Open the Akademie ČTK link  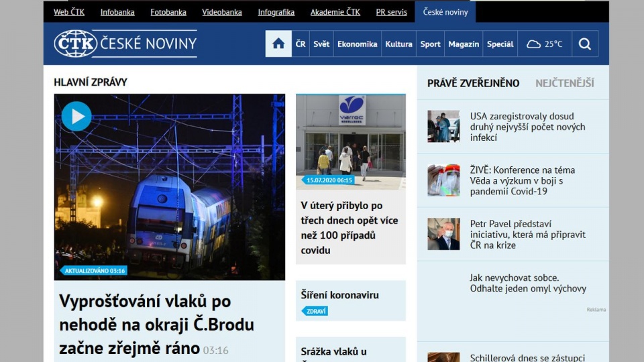click(x=335, y=12)
